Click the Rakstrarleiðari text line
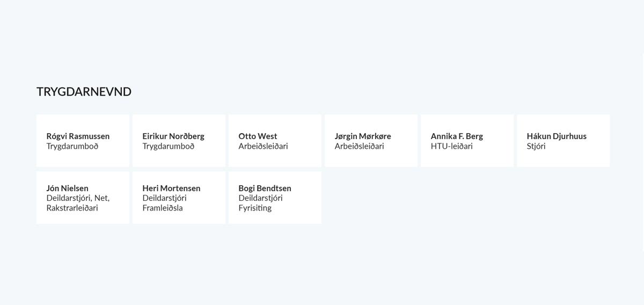This screenshot has height=305, width=644. coord(72,208)
